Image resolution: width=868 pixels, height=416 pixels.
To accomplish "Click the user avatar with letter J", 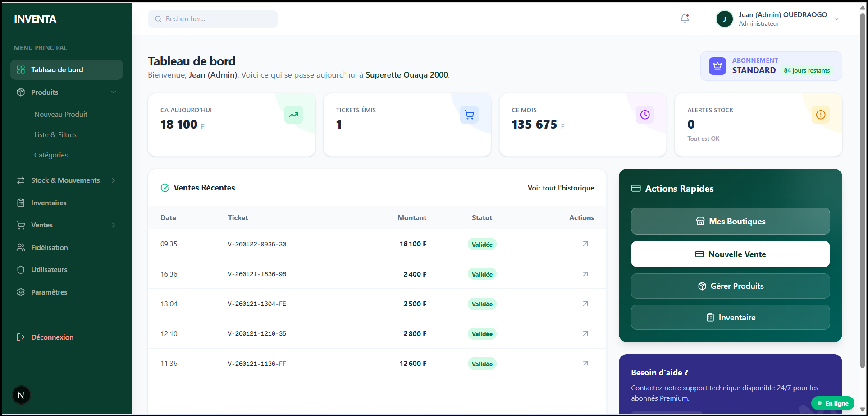I will coord(725,19).
